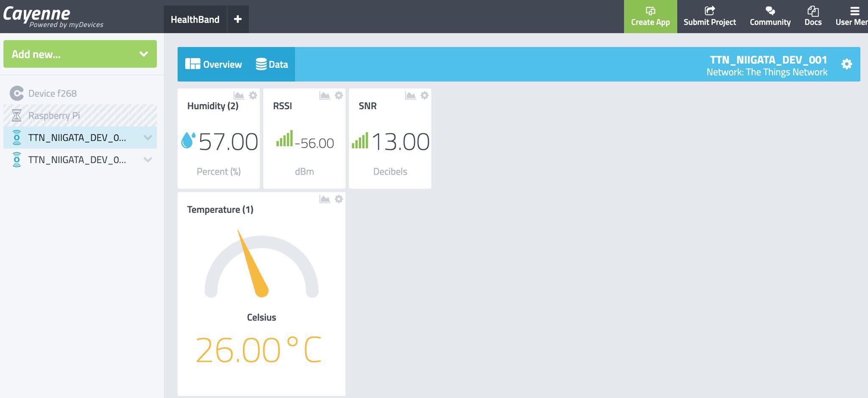Select Device f268 in sidebar
868x398 pixels.
tap(80, 93)
